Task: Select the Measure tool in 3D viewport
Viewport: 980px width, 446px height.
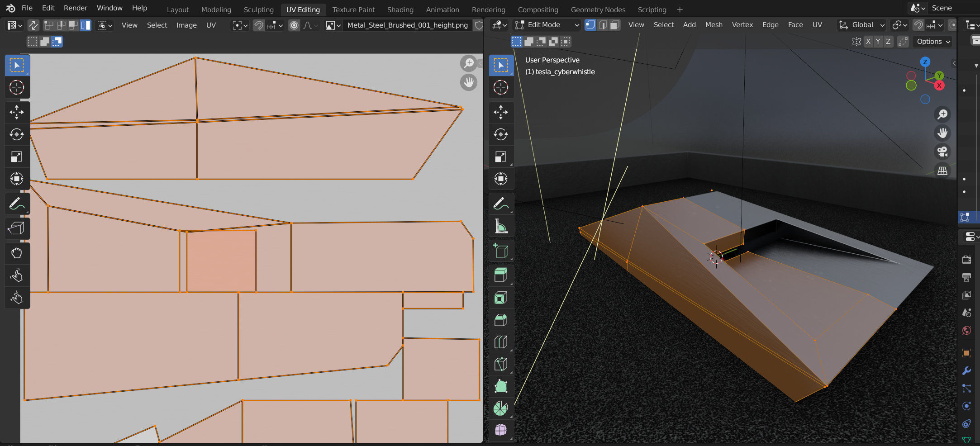Action: 501,227
